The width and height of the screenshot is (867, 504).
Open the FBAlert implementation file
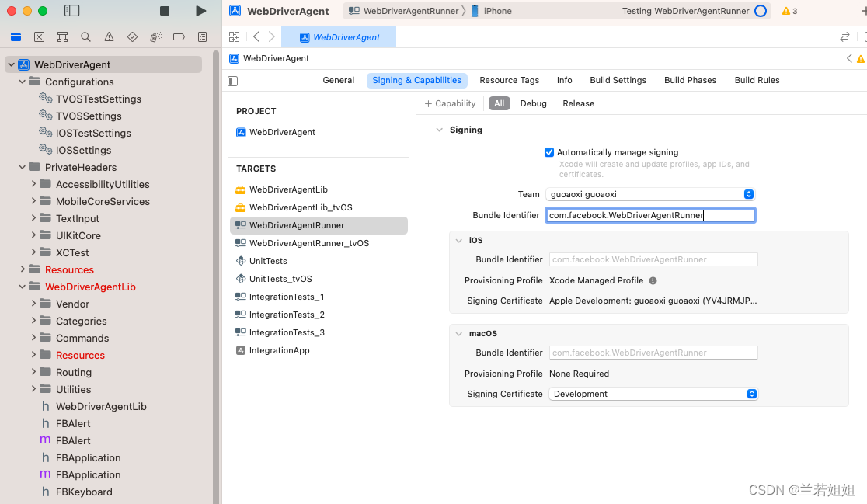coord(65,440)
